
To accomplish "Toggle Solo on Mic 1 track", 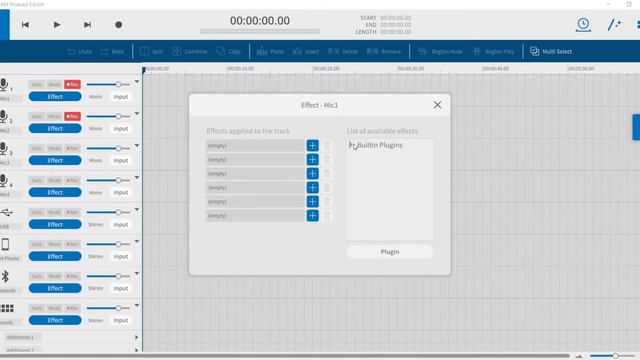I will click(x=37, y=84).
